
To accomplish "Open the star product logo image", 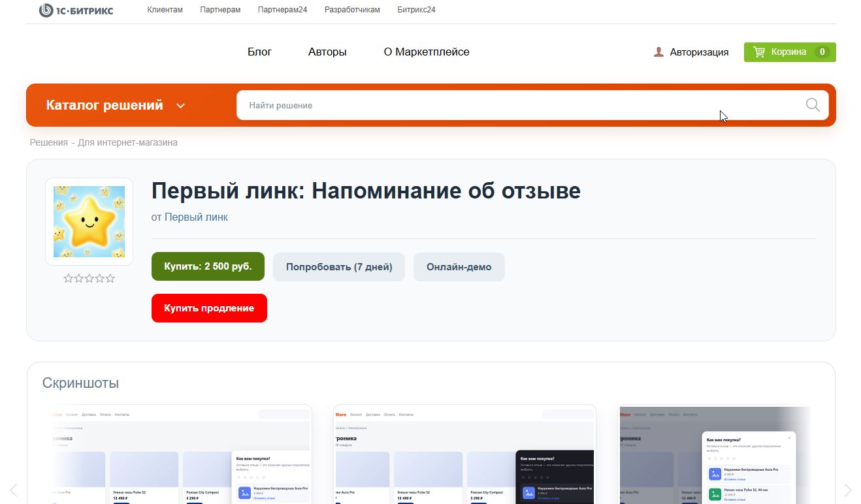I will [x=89, y=222].
